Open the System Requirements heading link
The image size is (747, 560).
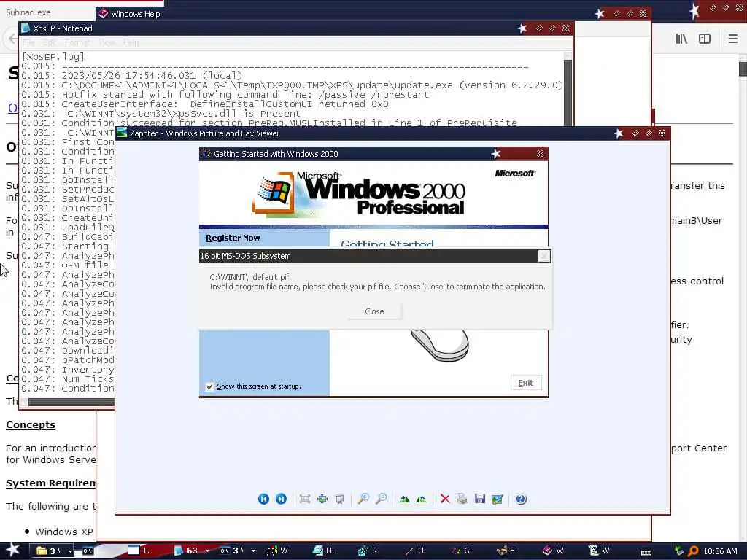[x=50, y=483]
